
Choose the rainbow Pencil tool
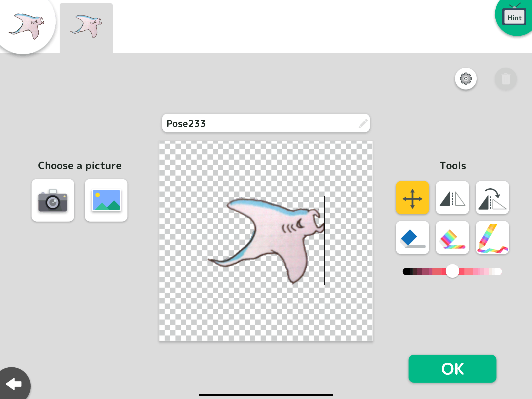pos(492,238)
